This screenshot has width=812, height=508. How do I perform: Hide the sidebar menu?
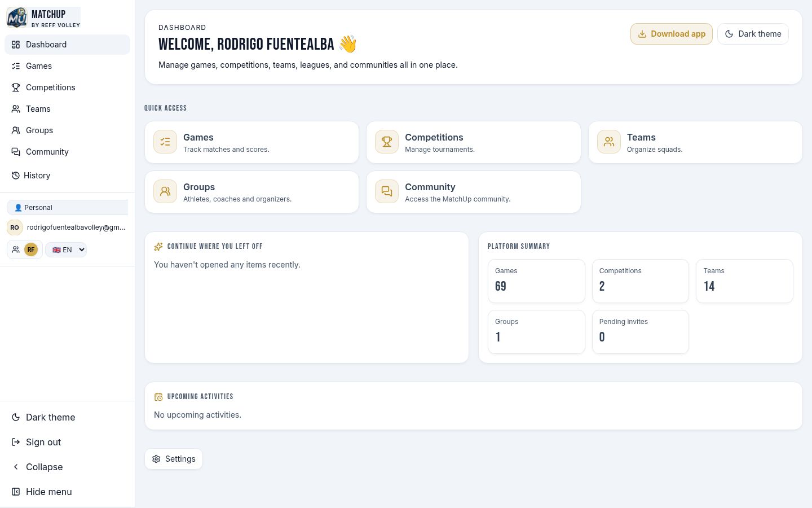click(x=67, y=492)
